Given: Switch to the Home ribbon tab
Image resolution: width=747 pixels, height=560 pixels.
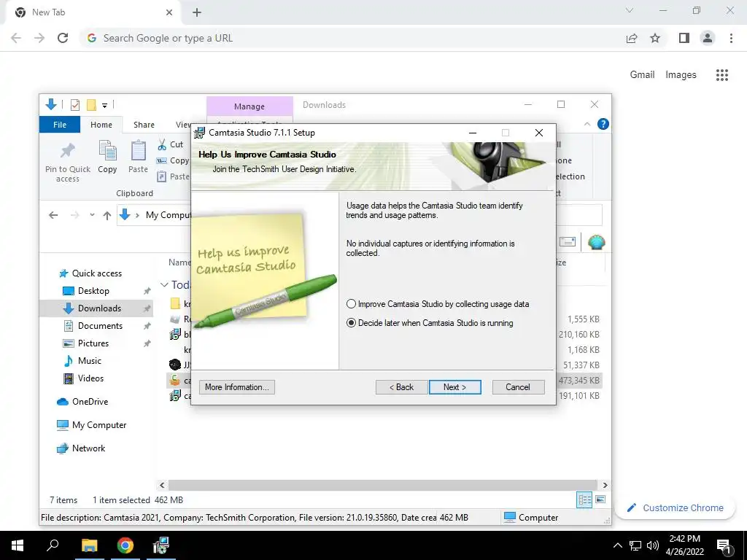Looking at the screenshot, I should coord(101,125).
